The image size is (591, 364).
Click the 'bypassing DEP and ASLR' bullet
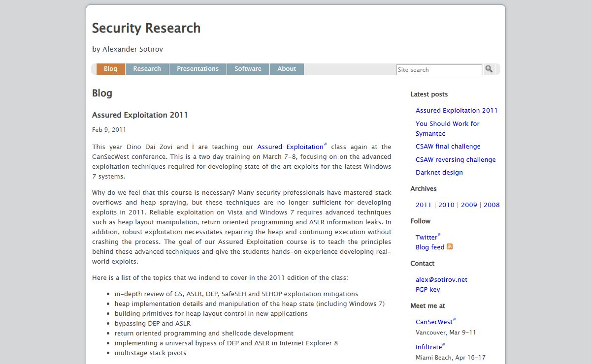pyautogui.click(x=153, y=324)
